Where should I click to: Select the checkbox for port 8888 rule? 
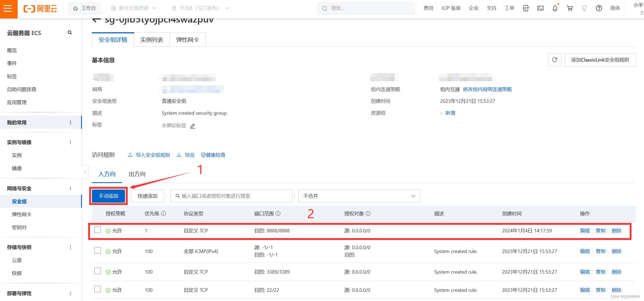point(98,230)
